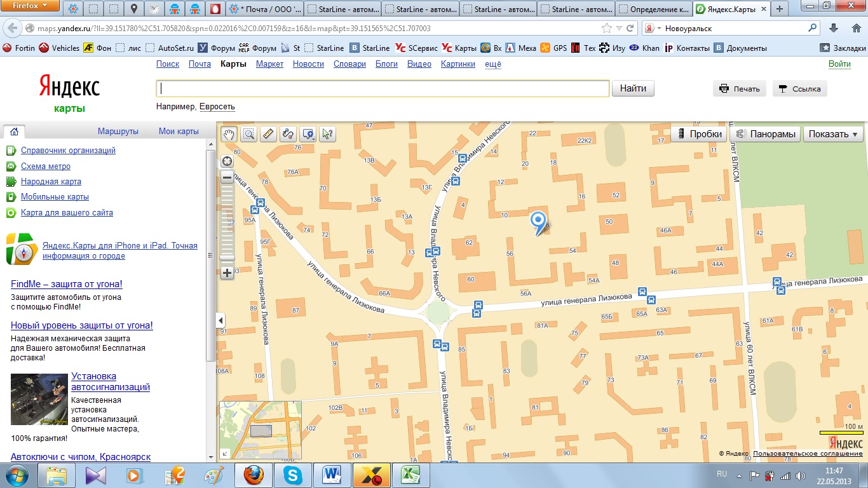Open the ещё more services menu
Image resolution: width=868 pixels, height=488 pixels.
[492, 64]
